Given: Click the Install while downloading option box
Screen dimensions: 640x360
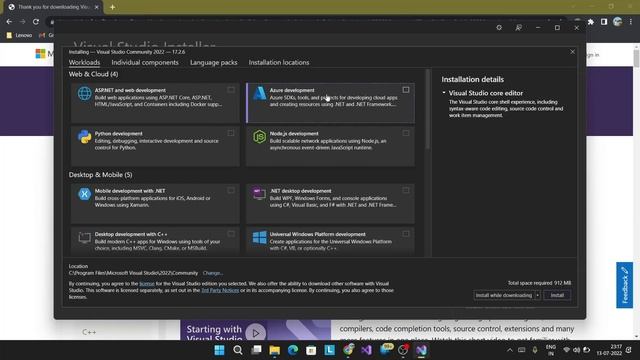Looking at the screenshot, I should 504,295.
